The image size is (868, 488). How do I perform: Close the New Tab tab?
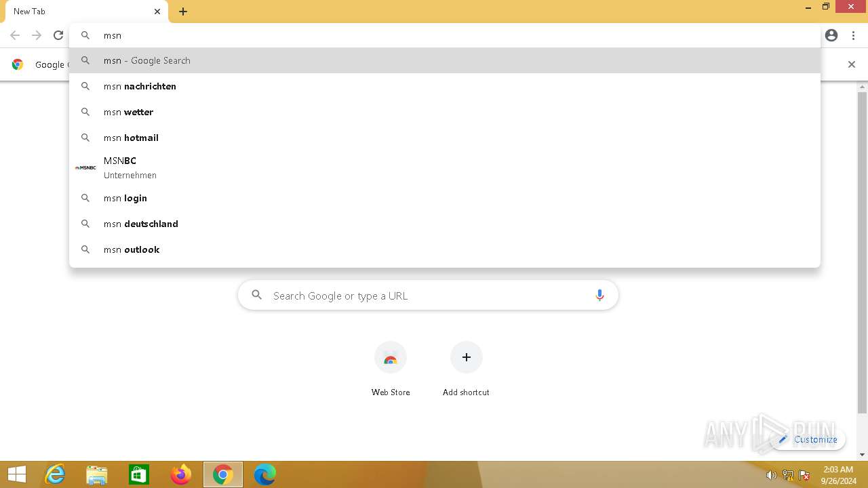tap(157, 12)
